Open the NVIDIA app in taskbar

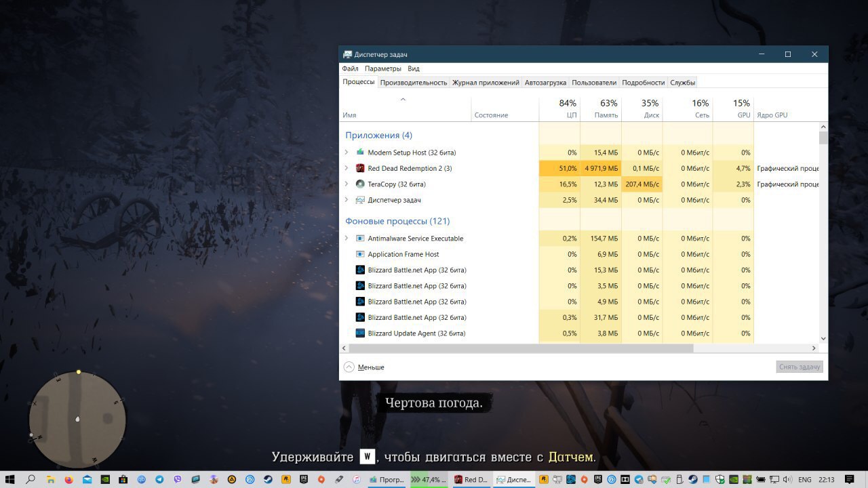pyautogui.click(x=105, y=479)
